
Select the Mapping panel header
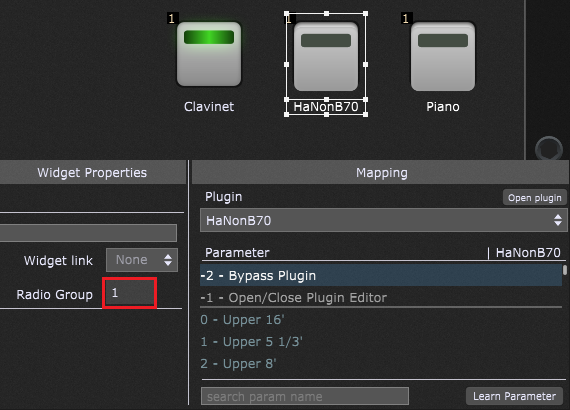click(381, 172)
